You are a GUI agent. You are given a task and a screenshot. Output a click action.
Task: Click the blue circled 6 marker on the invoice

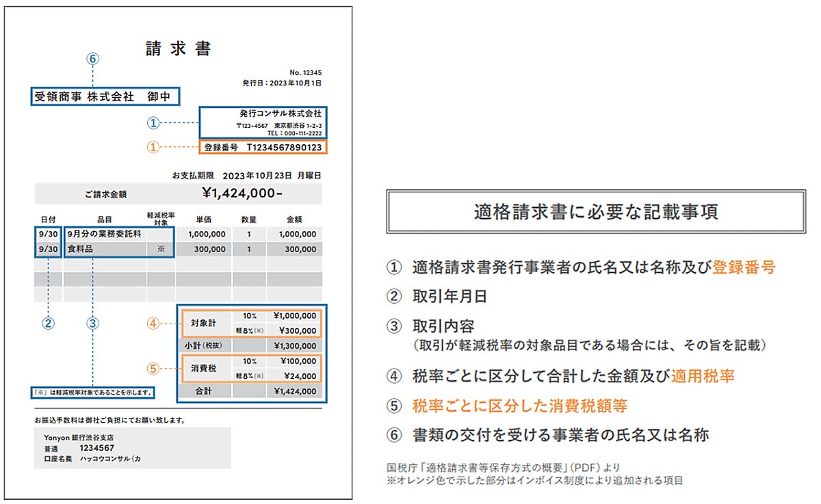pos(93,59)
